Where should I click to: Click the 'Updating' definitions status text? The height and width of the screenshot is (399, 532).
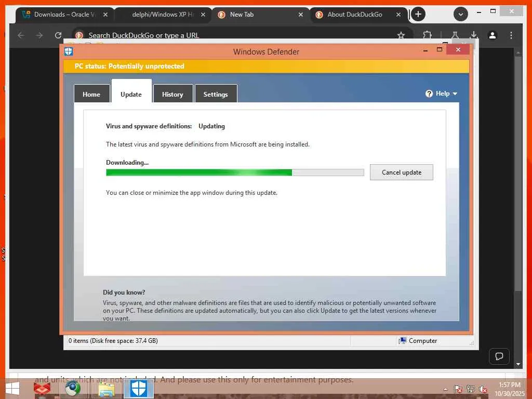212,126
